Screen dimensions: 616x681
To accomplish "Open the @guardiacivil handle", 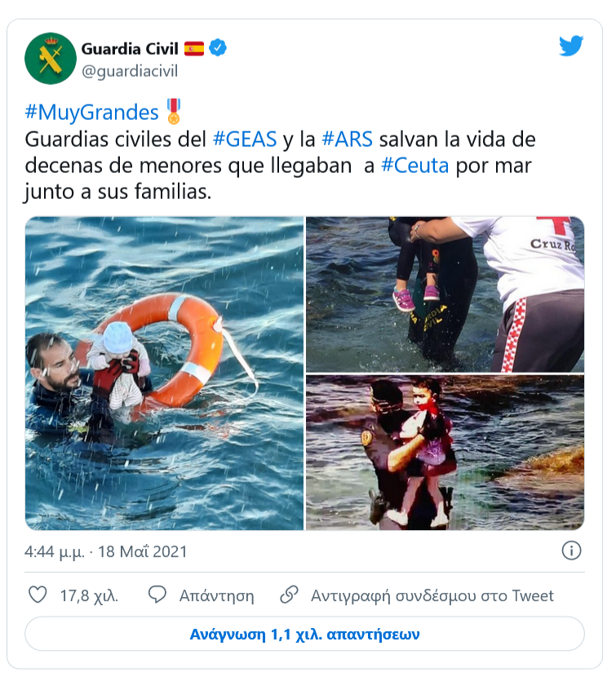I will 130,71.
